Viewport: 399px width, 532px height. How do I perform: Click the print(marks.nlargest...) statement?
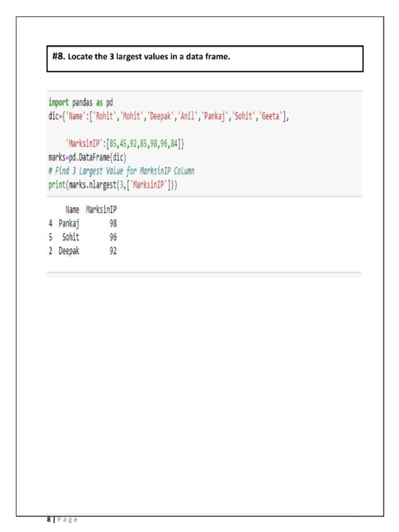click(112, 185)
